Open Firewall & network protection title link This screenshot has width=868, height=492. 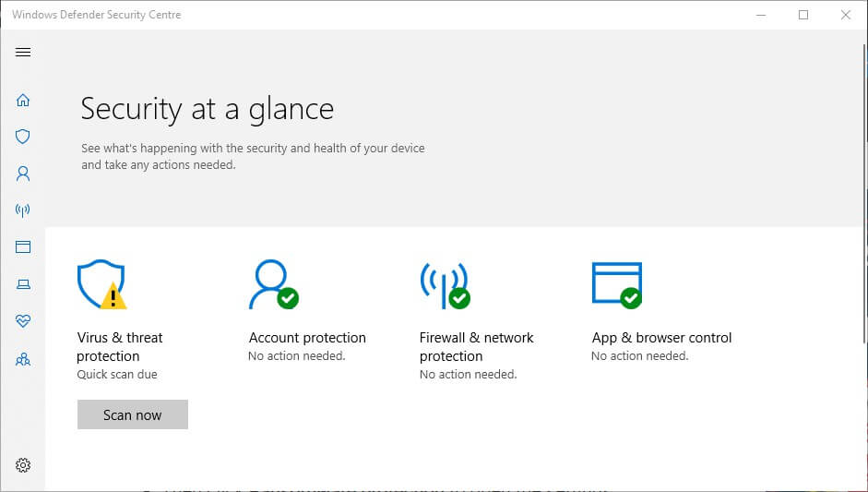point(476,347)
